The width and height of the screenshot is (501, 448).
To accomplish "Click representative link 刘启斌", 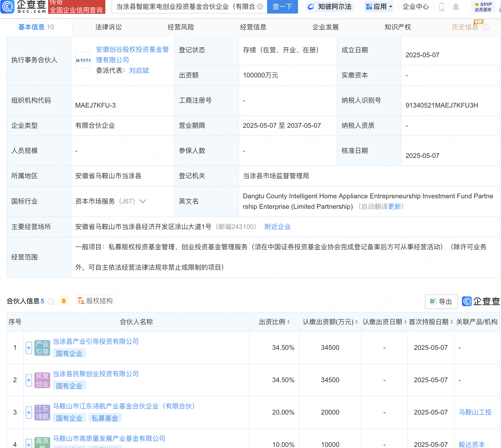I will tap(139, 71).
